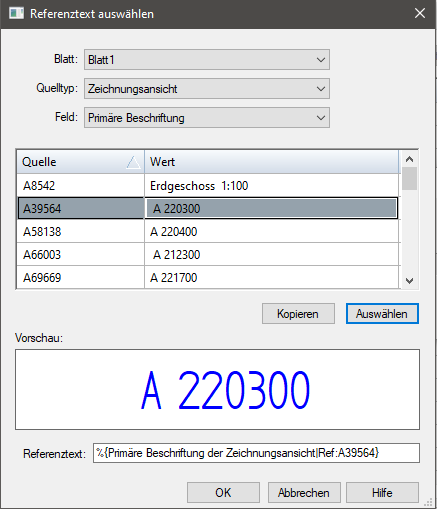Click inside the Referenztext field

(x=256, y=453)
